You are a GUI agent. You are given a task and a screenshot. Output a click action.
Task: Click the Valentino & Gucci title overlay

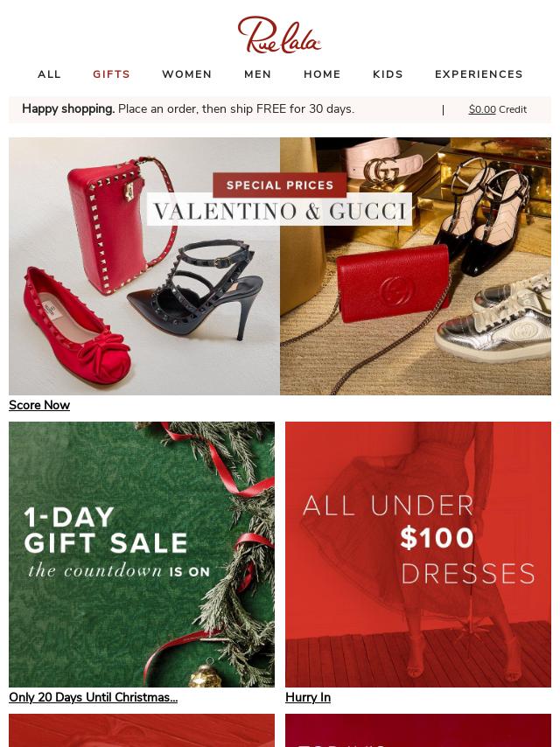tap(279, 210)
